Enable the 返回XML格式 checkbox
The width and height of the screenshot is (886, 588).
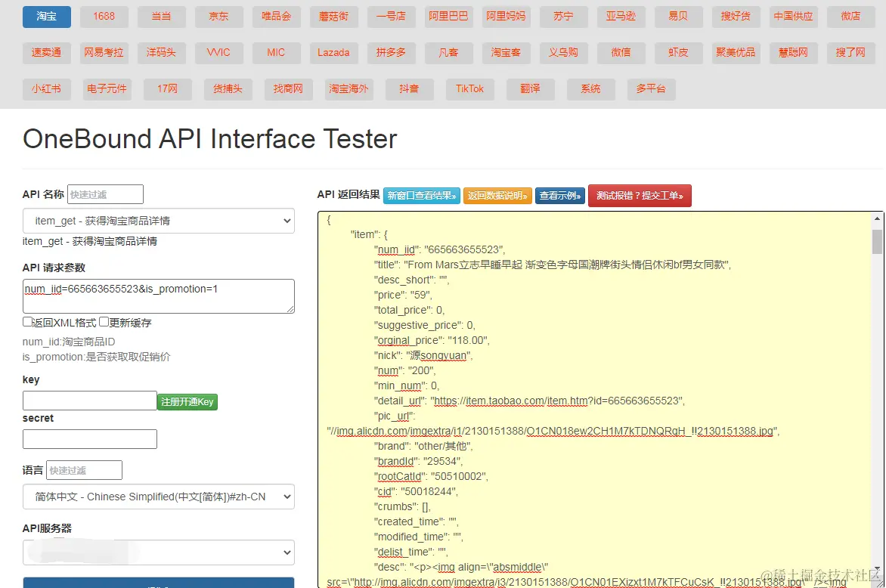[28, 322]
